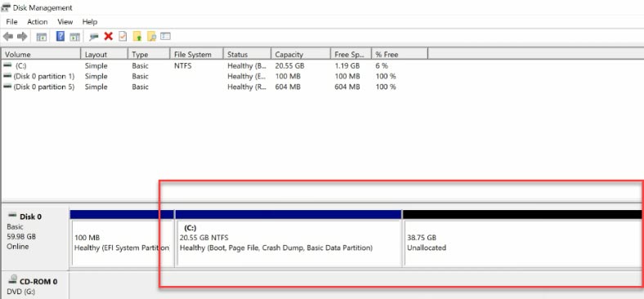
Task: Click the Show/Hide Action Pane icon
Action: [74, 37]
